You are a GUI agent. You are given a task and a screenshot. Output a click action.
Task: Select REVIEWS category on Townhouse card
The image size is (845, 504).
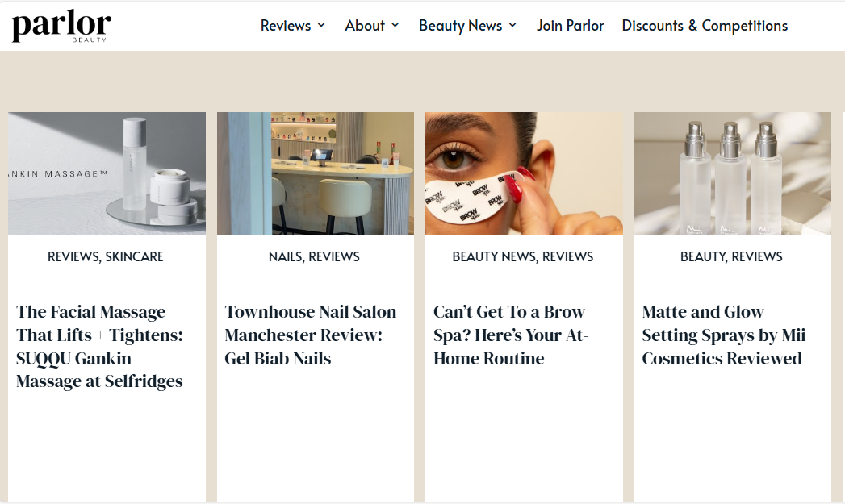coord(334,257)
